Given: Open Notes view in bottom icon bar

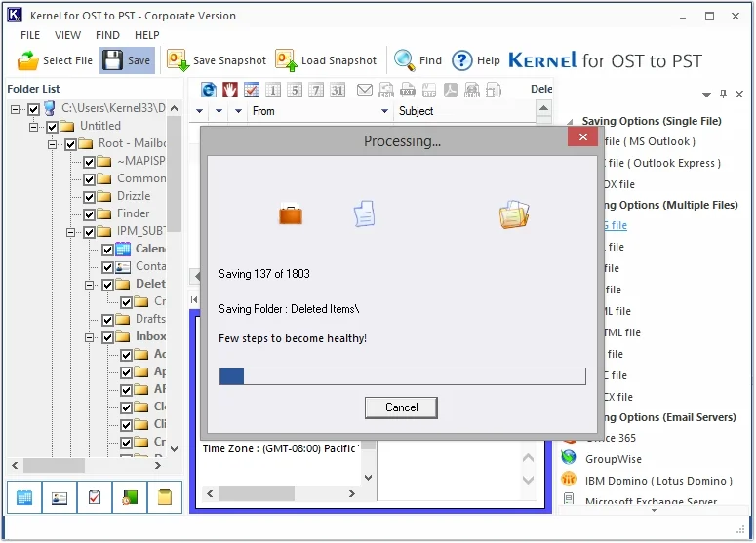Looking at the screenshot, I should 165,497.
